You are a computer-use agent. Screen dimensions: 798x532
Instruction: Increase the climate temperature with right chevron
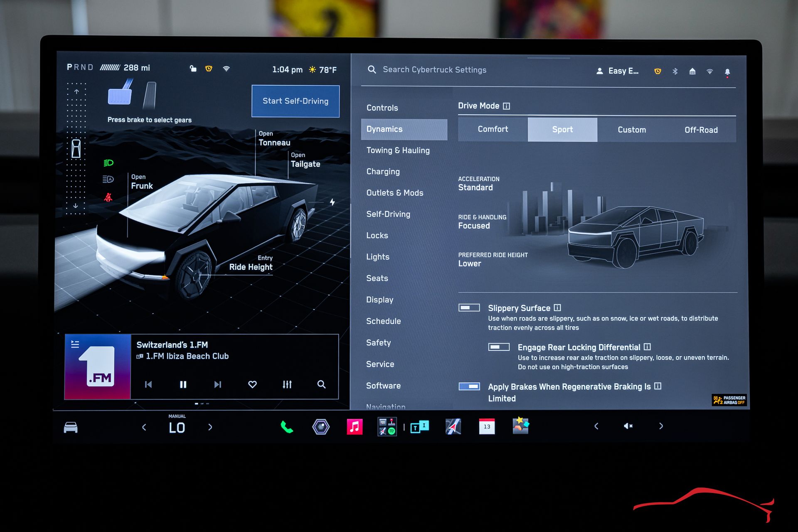point(210,427)
